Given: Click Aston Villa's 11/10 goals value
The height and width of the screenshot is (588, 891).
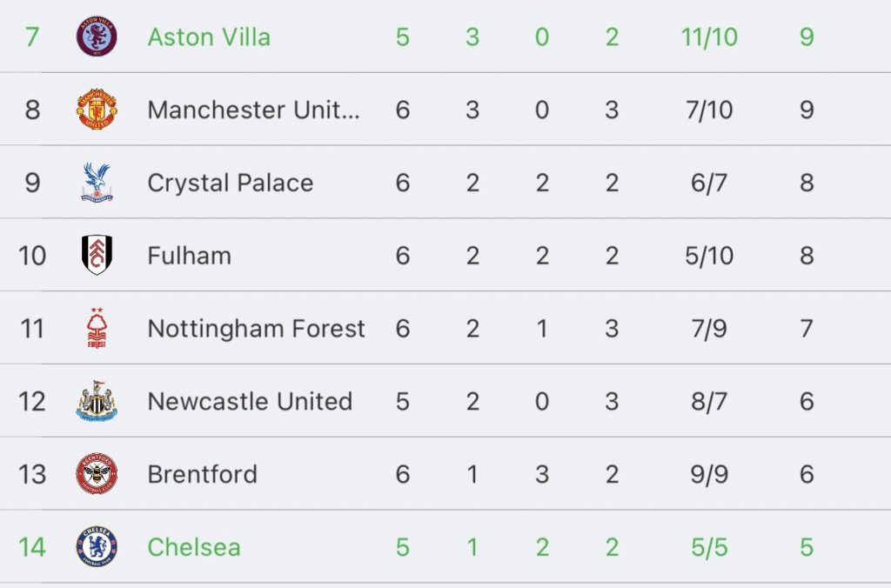Looking at the screenshot, I should 708,37.
